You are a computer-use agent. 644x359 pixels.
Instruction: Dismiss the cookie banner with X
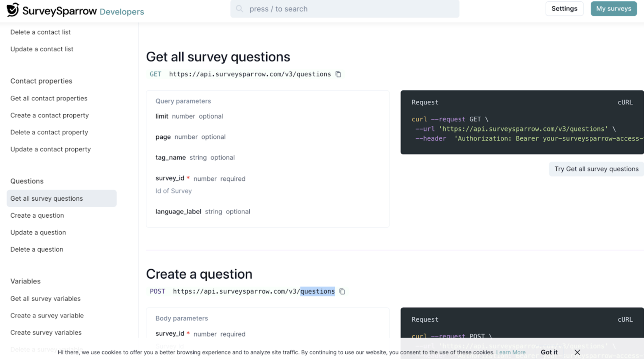(577, 352)
